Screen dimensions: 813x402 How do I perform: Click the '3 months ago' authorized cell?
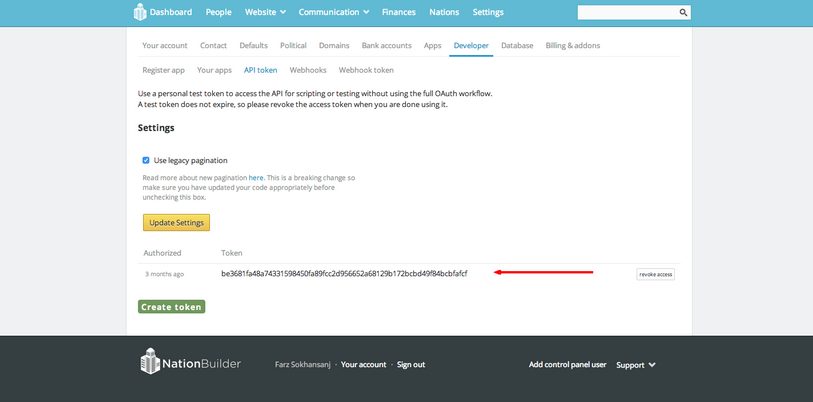click(164, 274)
